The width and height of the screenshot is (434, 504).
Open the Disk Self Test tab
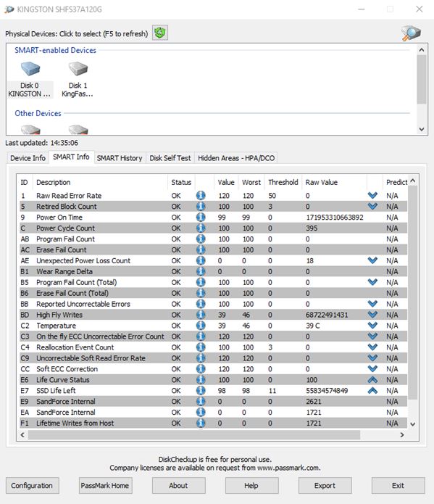click(170, 158)
